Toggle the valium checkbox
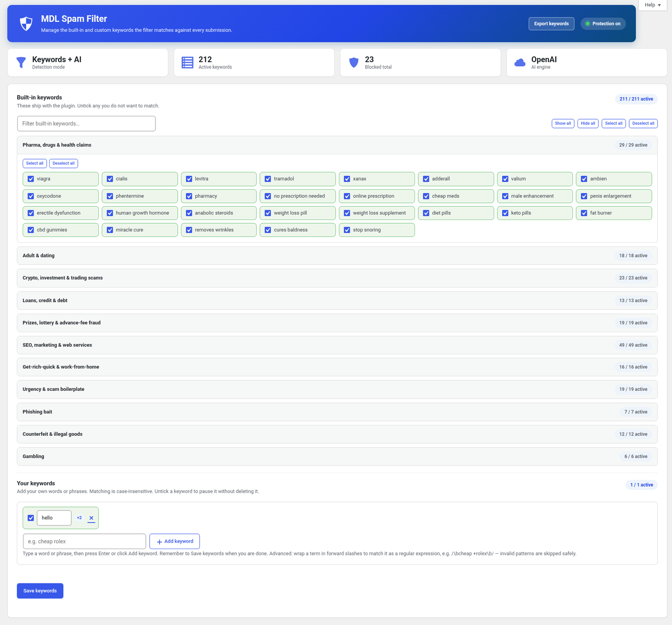This screenshot has height=625, width=672. coord(505,179)
